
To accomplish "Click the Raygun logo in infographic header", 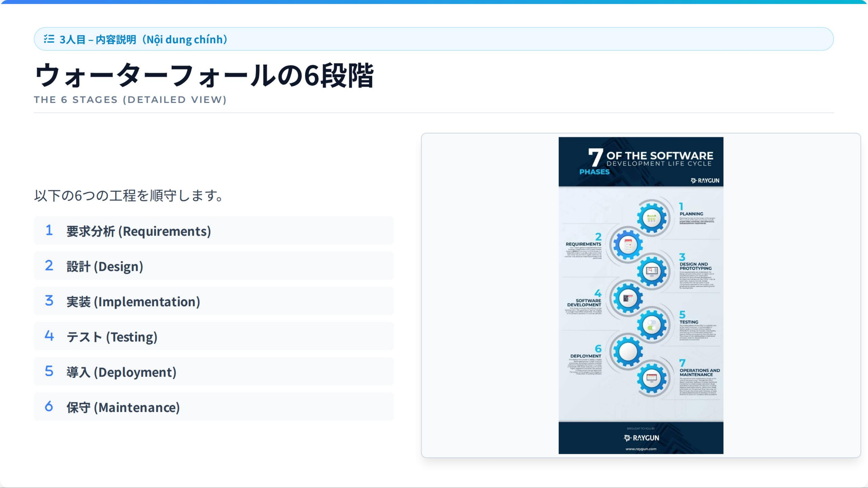I will click(705, 181).
